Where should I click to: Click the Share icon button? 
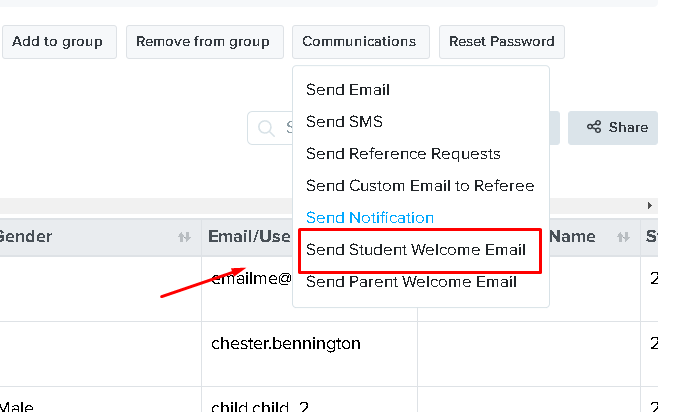click(x=613, y=127)
